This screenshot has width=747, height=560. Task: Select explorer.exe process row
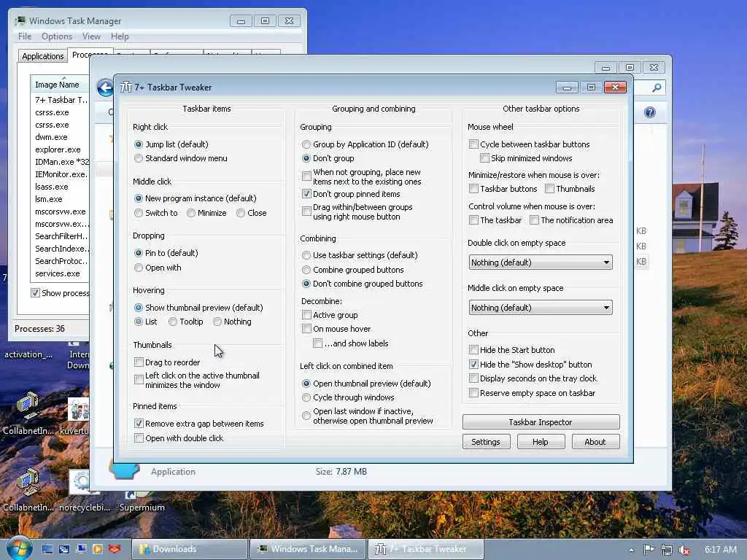coord(60,149)
